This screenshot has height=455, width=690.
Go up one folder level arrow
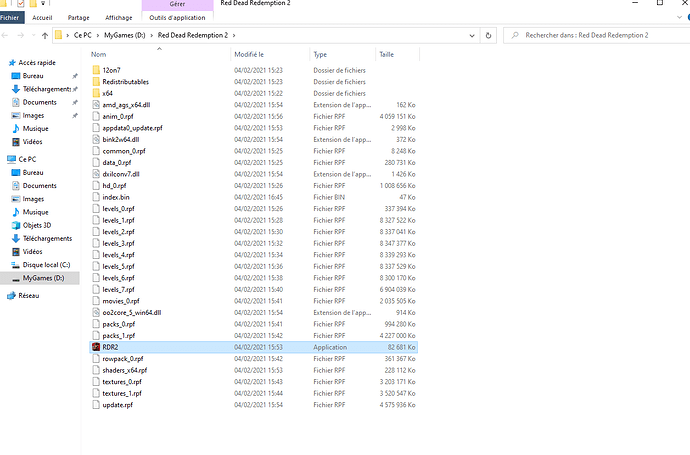pos(45,36)
